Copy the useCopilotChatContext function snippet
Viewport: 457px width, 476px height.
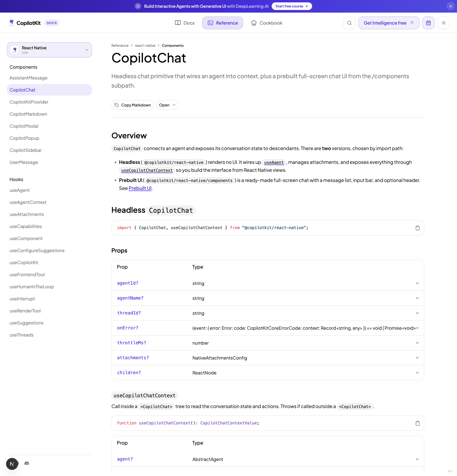pos(417,423)
